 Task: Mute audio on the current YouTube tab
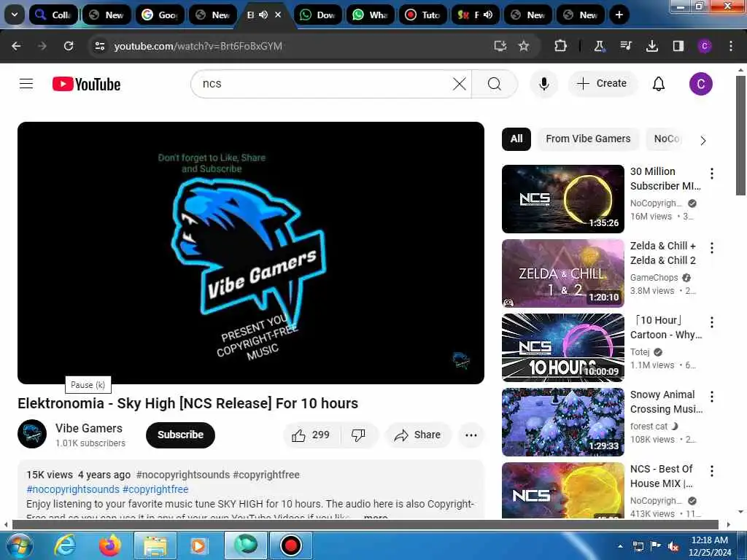click(x=263, y=15)
